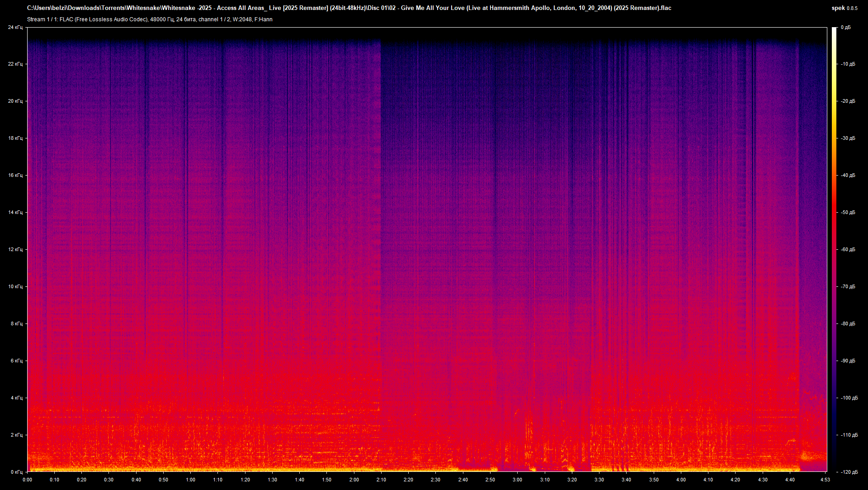The image size is (868, 490).
Task: Click the 0 dB color scale top
Action: pyautogui.click(x=834, y=29)
